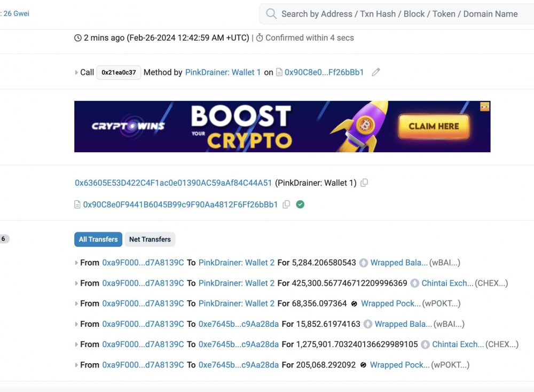Click the 0x63605E53D422C4F1 full address link
The height and width of the screenshot is (392, 534).
174,183
